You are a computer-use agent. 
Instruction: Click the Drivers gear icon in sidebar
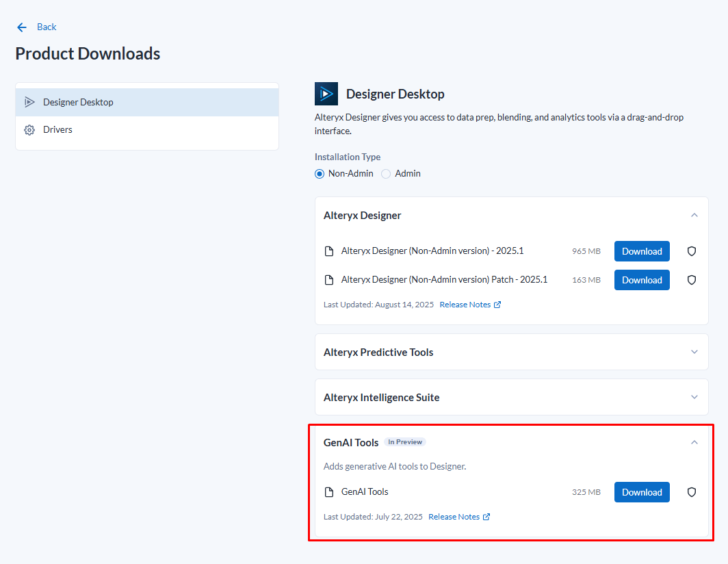[29, 130]
